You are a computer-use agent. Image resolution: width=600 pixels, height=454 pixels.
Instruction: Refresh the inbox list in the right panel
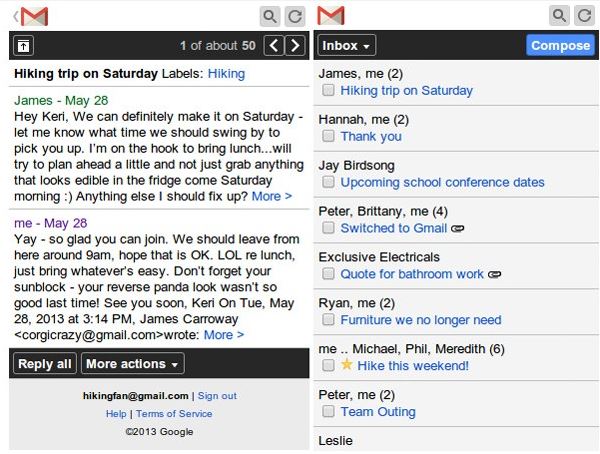point(586,16)
